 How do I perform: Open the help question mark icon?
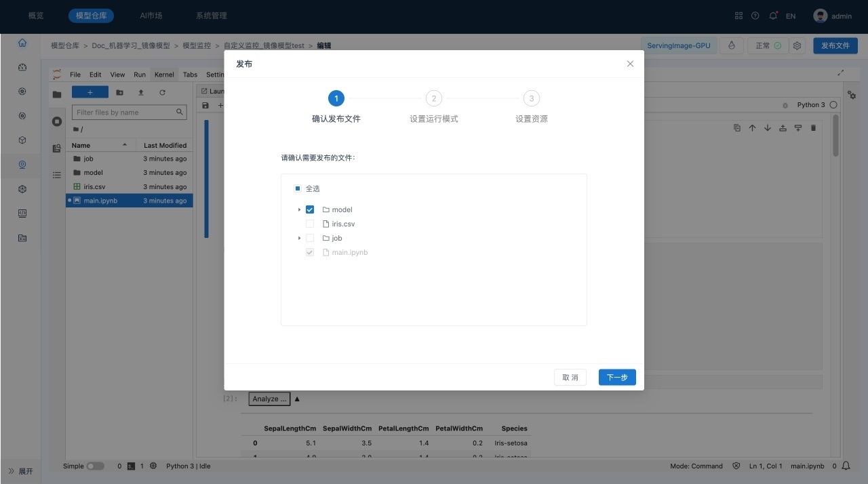(x=755, y=16)
